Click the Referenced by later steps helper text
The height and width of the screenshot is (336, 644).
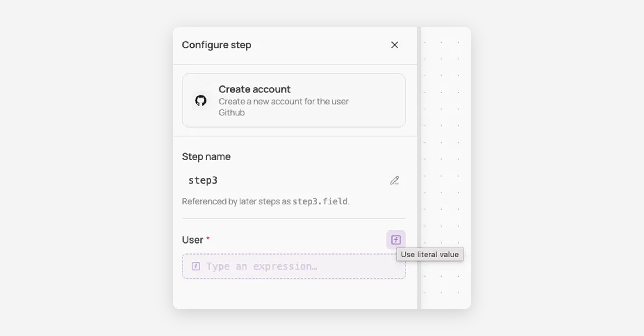pos(266,201)
